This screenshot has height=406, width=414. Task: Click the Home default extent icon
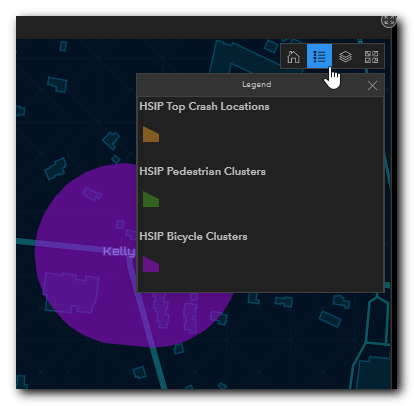pos(293,56)
